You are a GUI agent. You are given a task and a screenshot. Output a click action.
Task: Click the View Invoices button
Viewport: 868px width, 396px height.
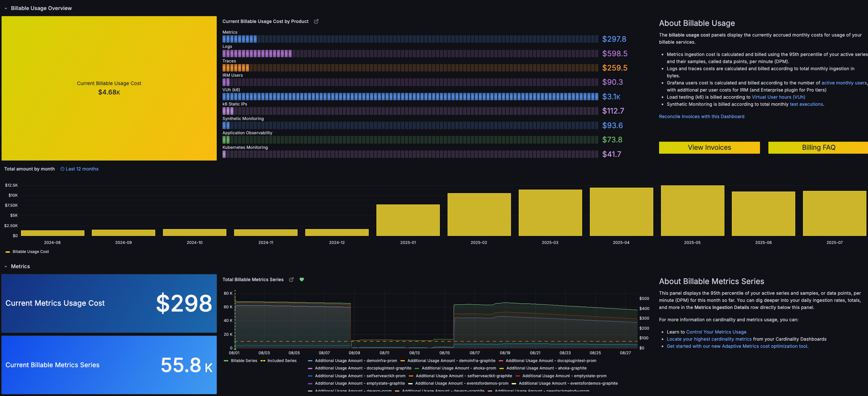(x=709, y=147)
